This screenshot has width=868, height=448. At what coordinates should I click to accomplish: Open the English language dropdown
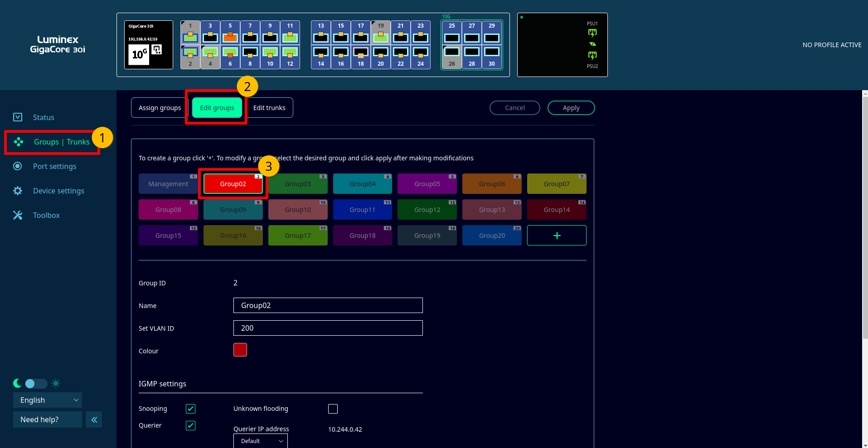tap(48, 400)
